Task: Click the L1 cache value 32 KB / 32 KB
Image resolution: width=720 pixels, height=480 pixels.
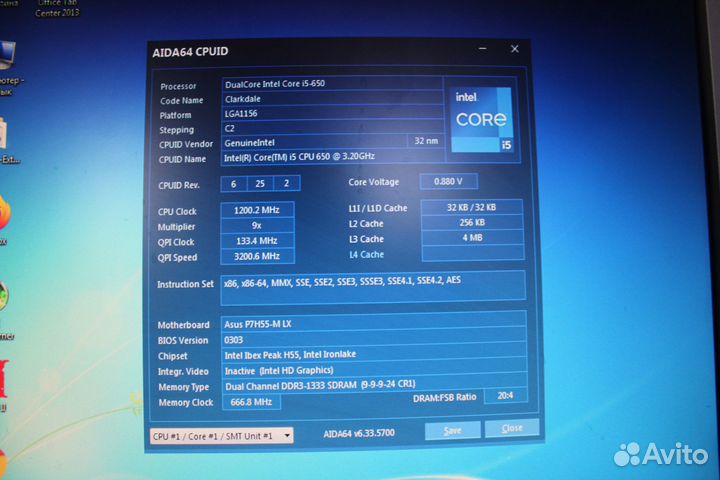Action: 472,207
